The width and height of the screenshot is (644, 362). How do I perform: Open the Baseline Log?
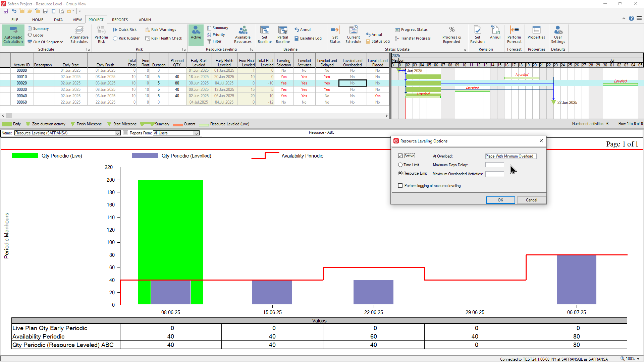(308, 38)
